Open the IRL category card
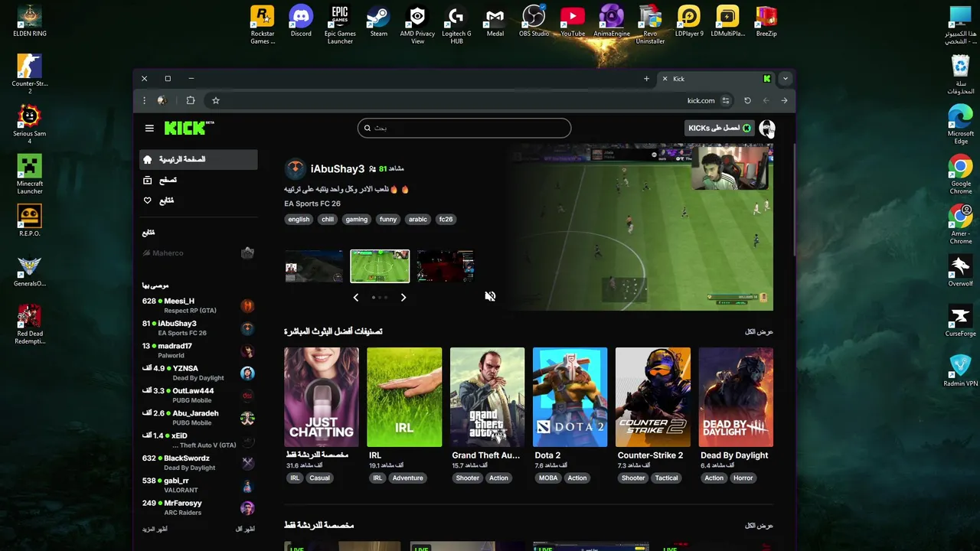The image size is (980, 551). click(x=404, y=397)
